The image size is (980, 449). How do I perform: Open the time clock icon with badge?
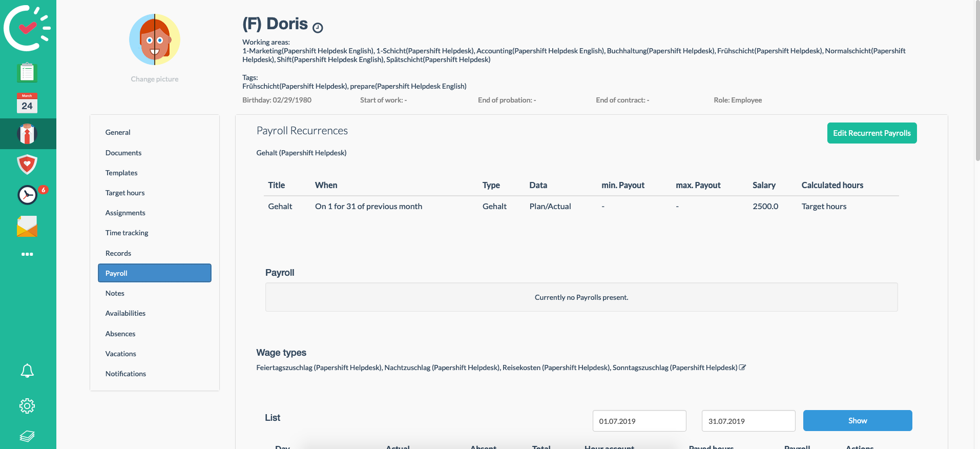pyautogui.click(x=28, y=195)
